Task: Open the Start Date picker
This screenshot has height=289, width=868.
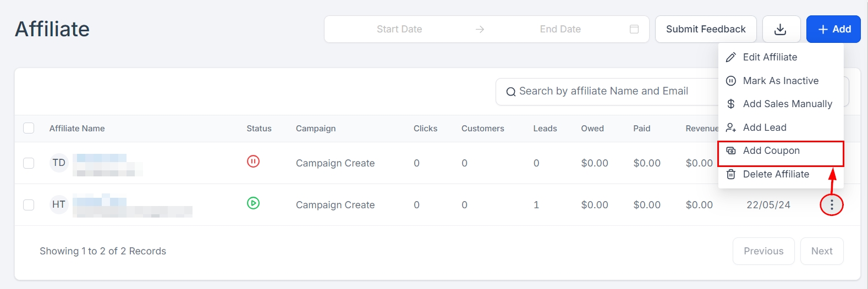Action: (399, 29)
